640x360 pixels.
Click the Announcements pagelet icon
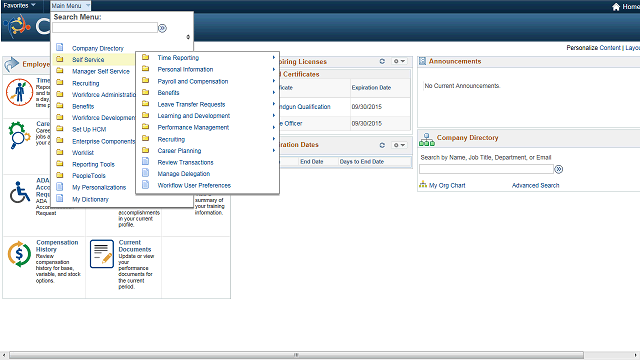422,61
